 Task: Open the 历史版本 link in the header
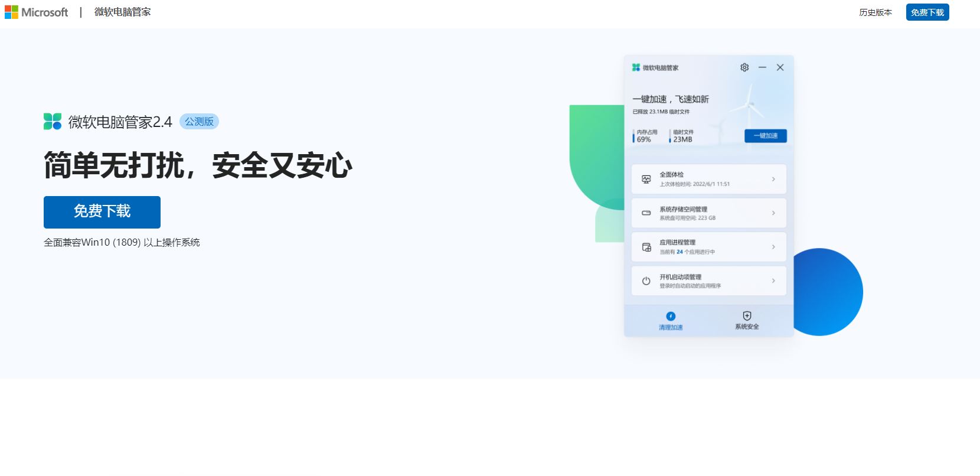pyautogui.click(x=876, y=12)
